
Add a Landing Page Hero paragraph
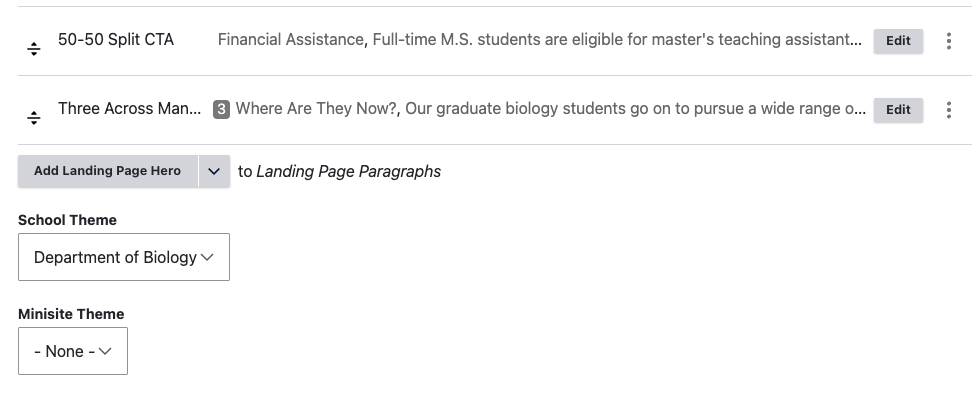(x=108, y=171)
